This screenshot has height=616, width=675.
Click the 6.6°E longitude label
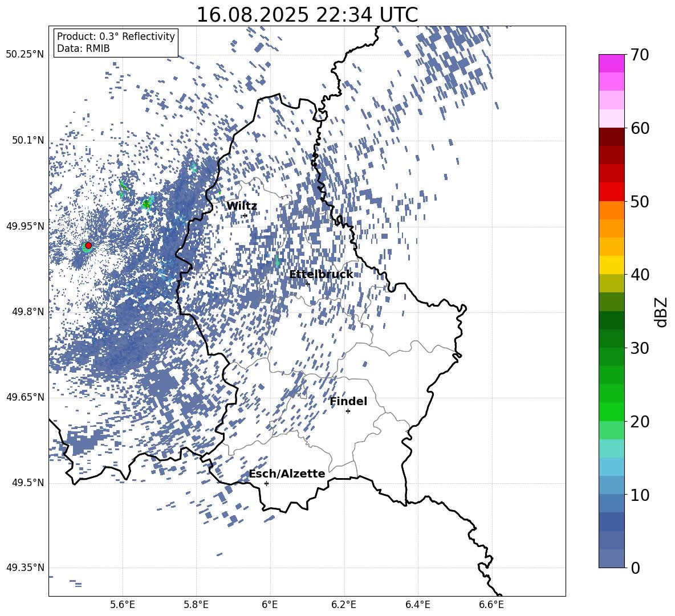(491, 605)
